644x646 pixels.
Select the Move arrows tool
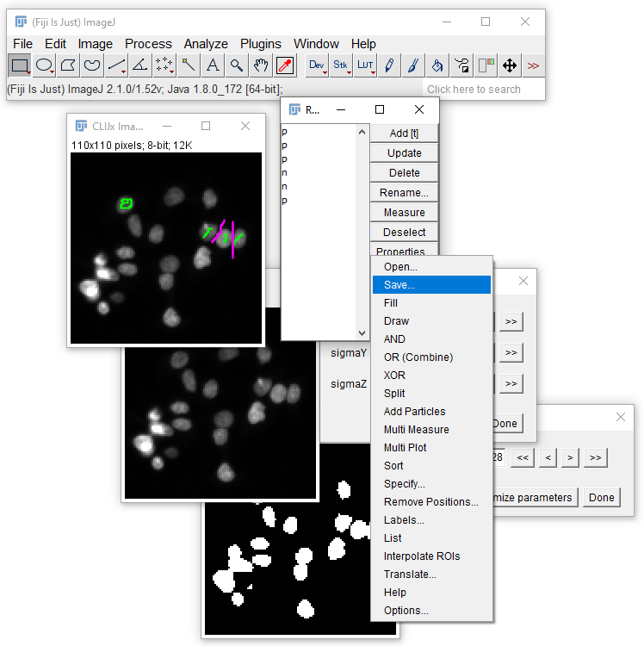point(510,65)
